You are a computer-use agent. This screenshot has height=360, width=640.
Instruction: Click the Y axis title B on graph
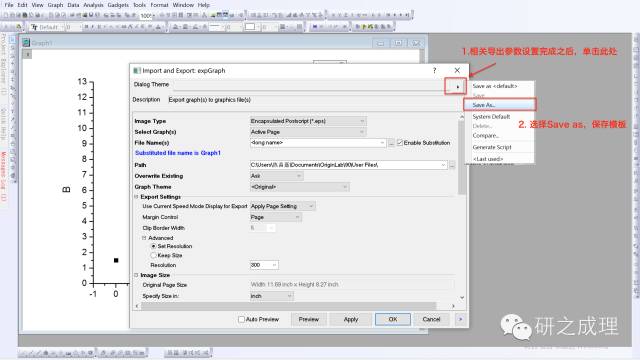click(x=66, y=190)
